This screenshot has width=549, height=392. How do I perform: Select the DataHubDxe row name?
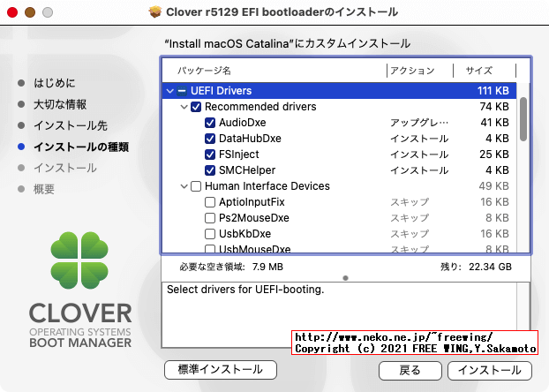click(250, 139)
